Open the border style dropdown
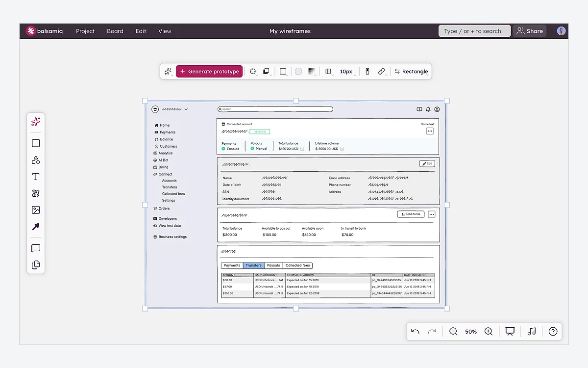The height and width of the screenshot is (368, 588). 283,71
